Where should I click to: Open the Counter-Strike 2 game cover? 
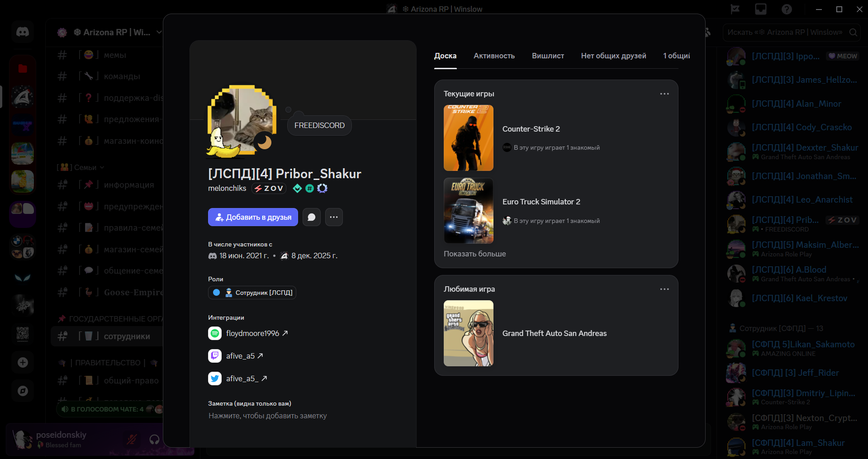click(x=469, y=138)
